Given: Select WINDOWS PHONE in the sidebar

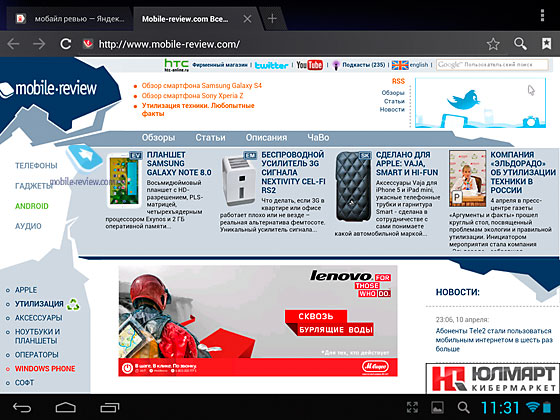Looking at the screenshot, I should click(x=45, y=369).
